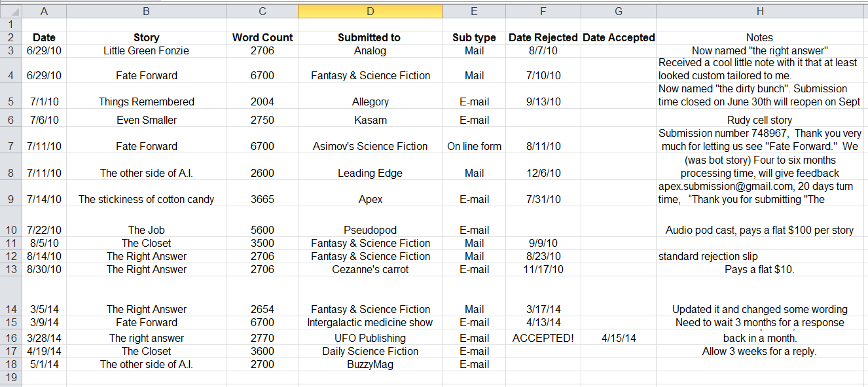
Task: Select the "Date Accepted" header cell
Action: pos(618,37)
